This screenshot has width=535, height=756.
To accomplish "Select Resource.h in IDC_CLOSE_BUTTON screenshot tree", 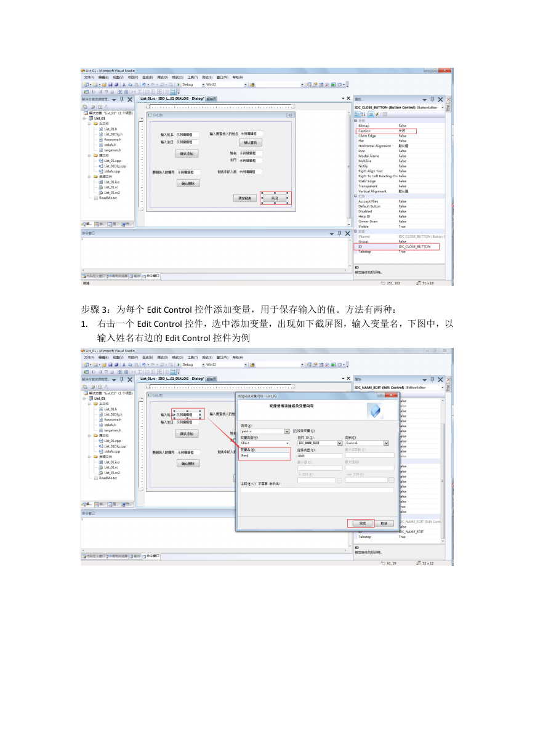I will point(113,139).
